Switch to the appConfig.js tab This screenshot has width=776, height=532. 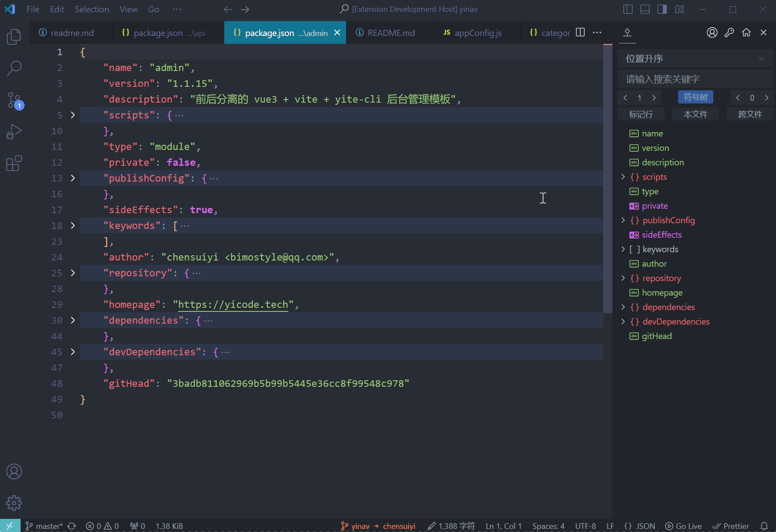pos(477,33)
